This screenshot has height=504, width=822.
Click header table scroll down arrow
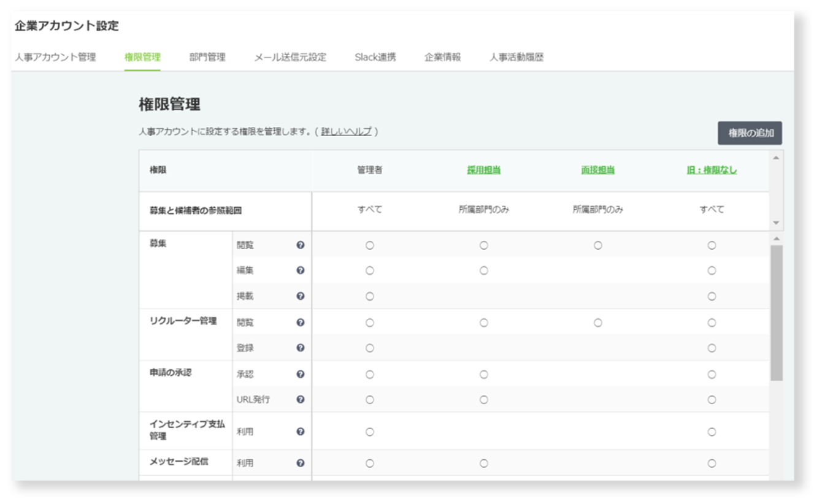776,223
